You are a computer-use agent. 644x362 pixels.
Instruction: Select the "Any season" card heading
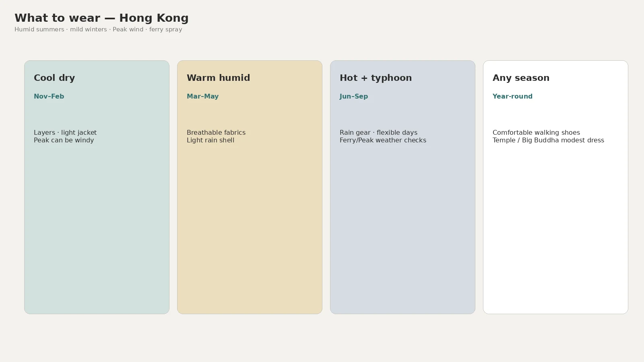point(521,78)
